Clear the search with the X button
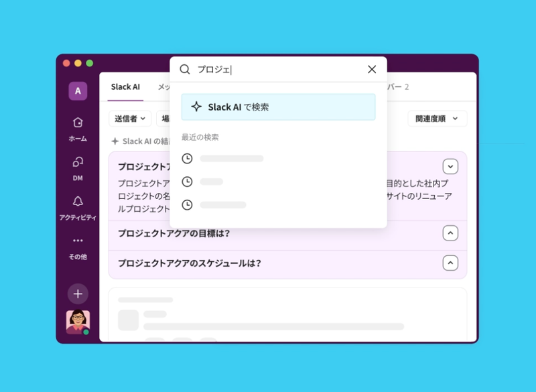This screenshot has height=392, width=536. click(372, 69)
